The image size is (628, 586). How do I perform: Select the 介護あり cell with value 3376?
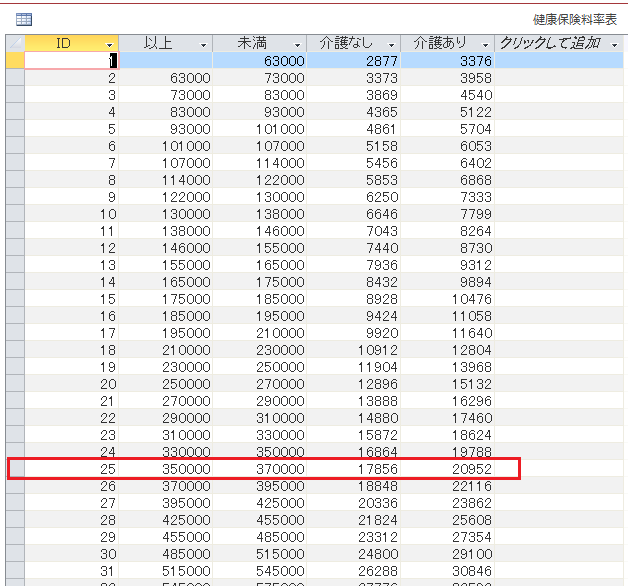point(448,60)
